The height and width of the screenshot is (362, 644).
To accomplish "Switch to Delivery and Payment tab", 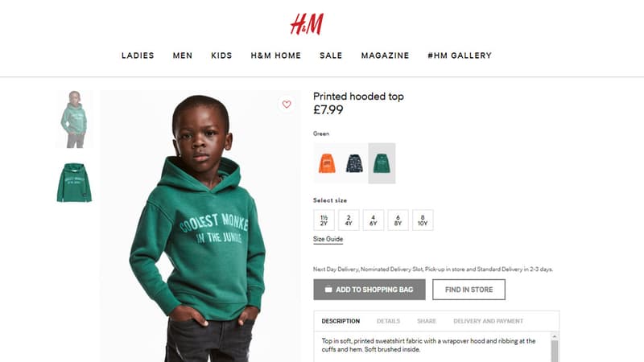I will click(x=488, y=321).
